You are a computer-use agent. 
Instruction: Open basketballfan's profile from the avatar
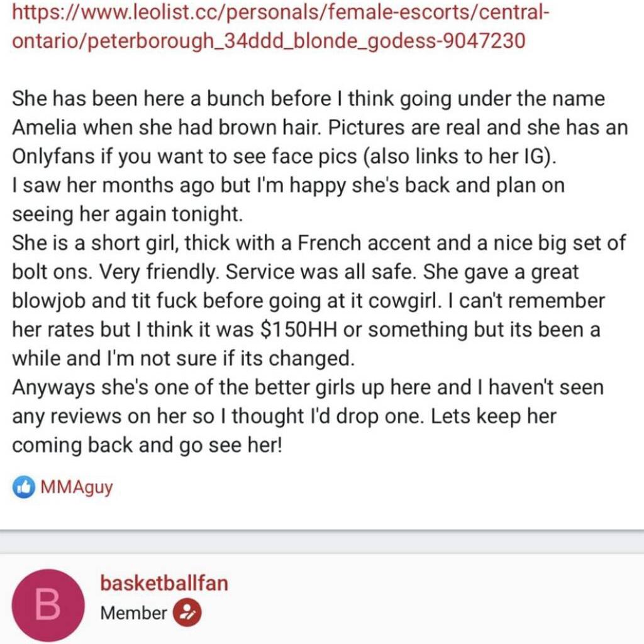tap(48, 606)
